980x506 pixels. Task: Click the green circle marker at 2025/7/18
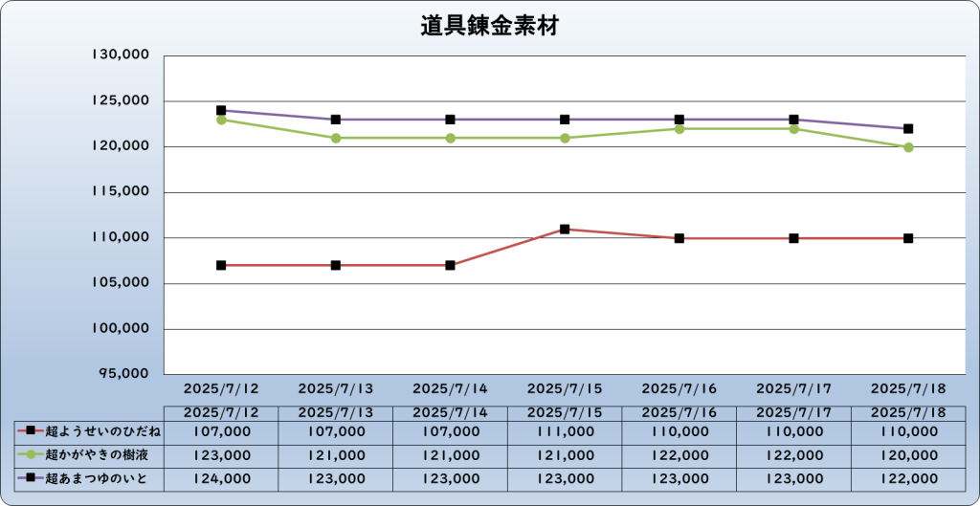908,147
